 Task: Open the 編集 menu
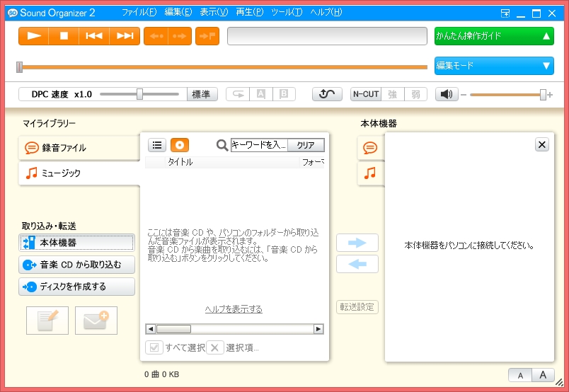pos(178,12)
